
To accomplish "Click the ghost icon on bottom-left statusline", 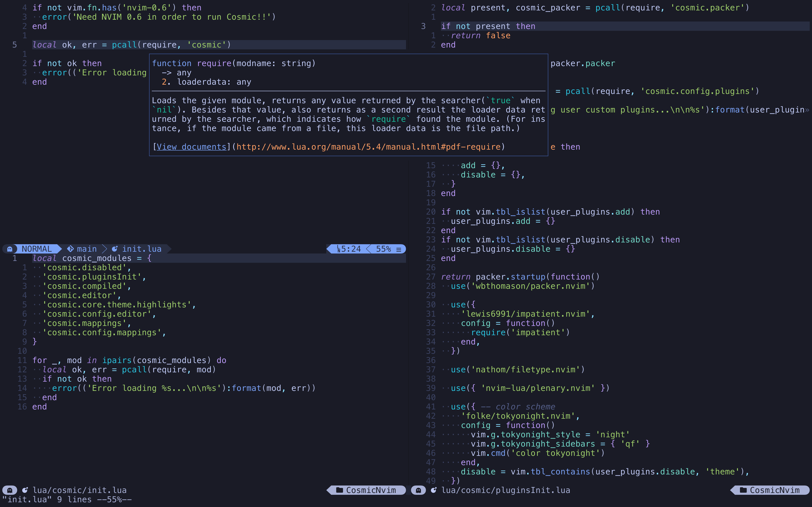I will 10,490.
